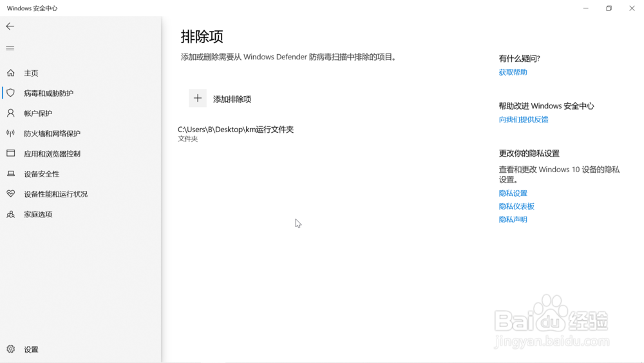This screenshot has width=644, height=363.
Task: Open 隐私声明 link
Action: point(513,219)
